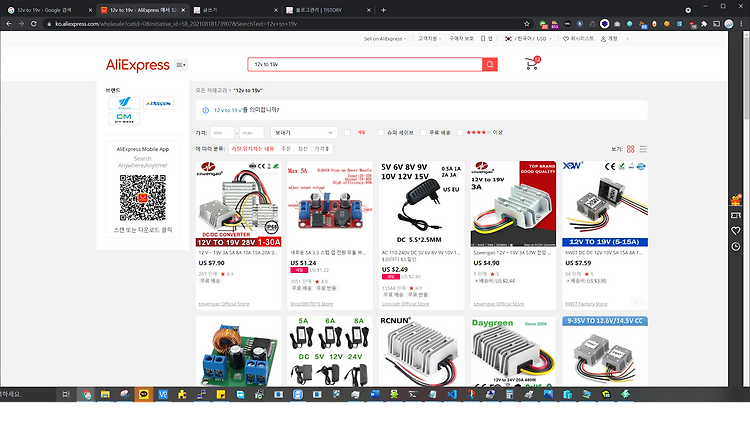
Task: Open a new browser tab
Action: point(383,10)
